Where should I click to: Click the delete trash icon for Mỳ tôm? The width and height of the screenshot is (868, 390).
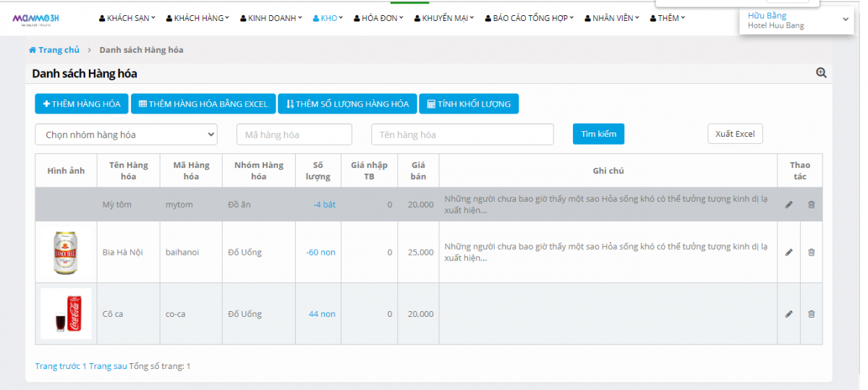(x=811, y=205)
